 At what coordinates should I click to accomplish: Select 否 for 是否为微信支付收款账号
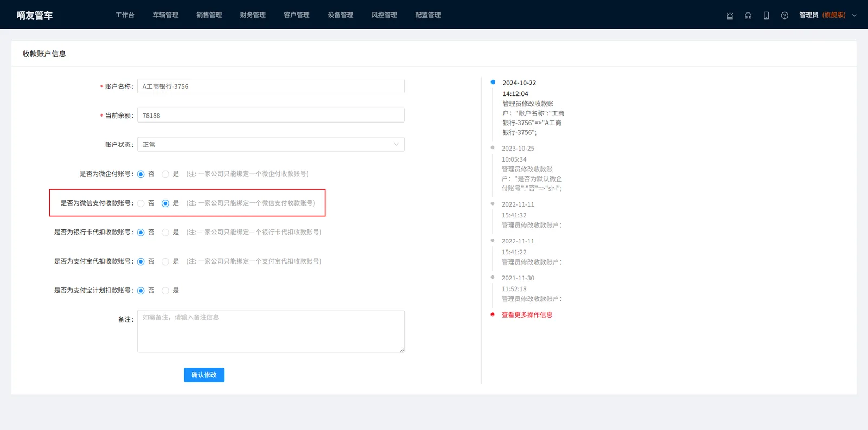coord(141,203)
